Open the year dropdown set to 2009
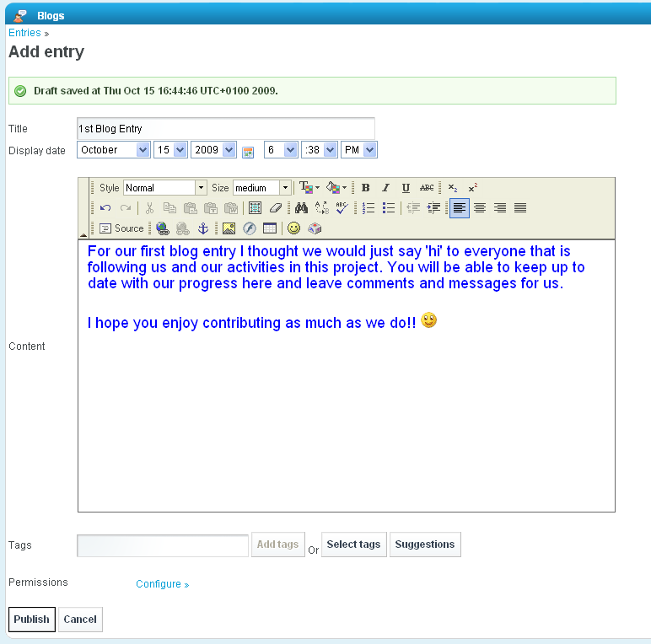 point(213,150)
